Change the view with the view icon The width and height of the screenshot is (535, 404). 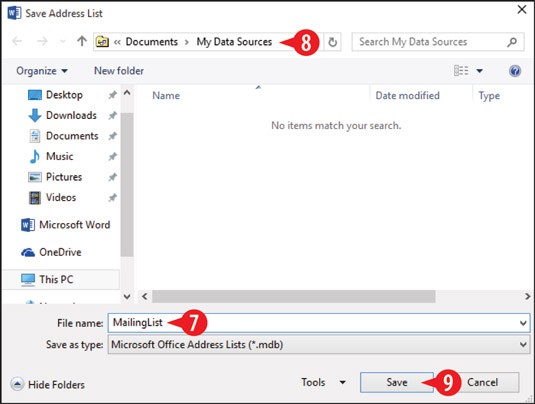point(461,71)
